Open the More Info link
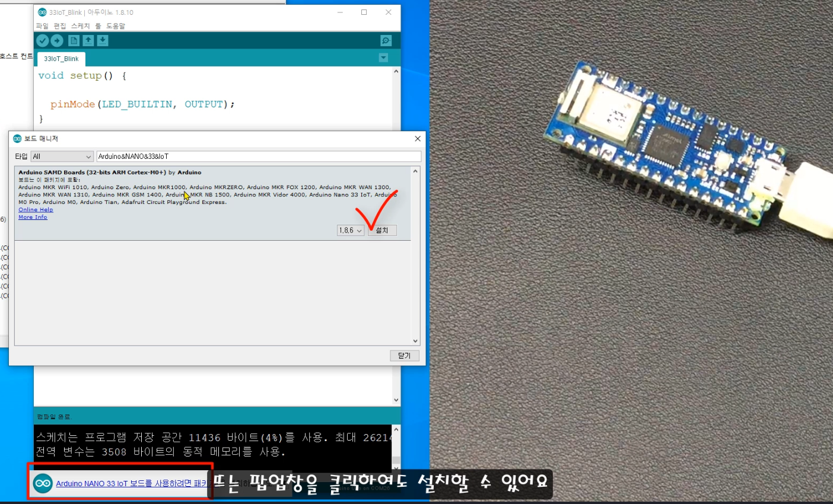Viewport: 833px width, 504px height. [x=33, y=217]
